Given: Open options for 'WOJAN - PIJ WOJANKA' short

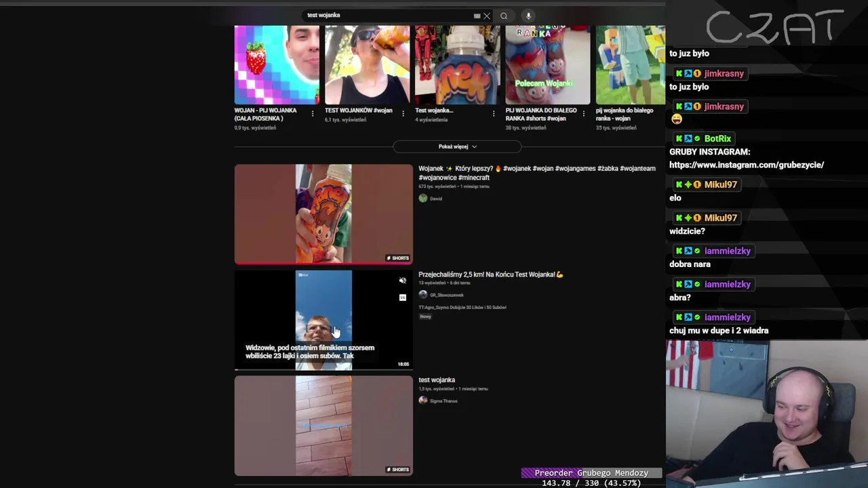Looking at the screenshot, I should pos(313,114).
